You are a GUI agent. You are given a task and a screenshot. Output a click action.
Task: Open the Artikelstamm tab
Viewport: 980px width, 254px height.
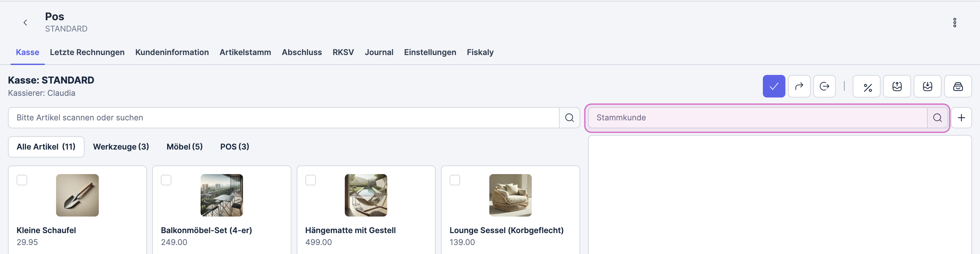tap(245, 52)
